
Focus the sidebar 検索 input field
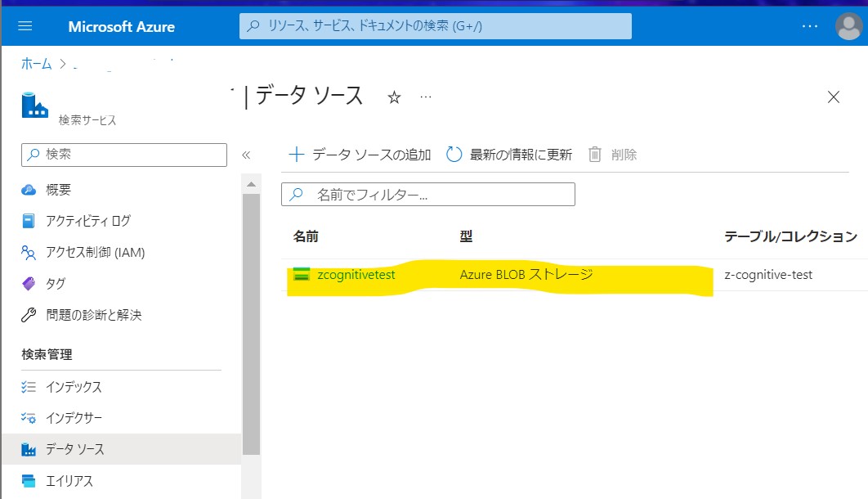pyautogui.click(x=124, y=155)
